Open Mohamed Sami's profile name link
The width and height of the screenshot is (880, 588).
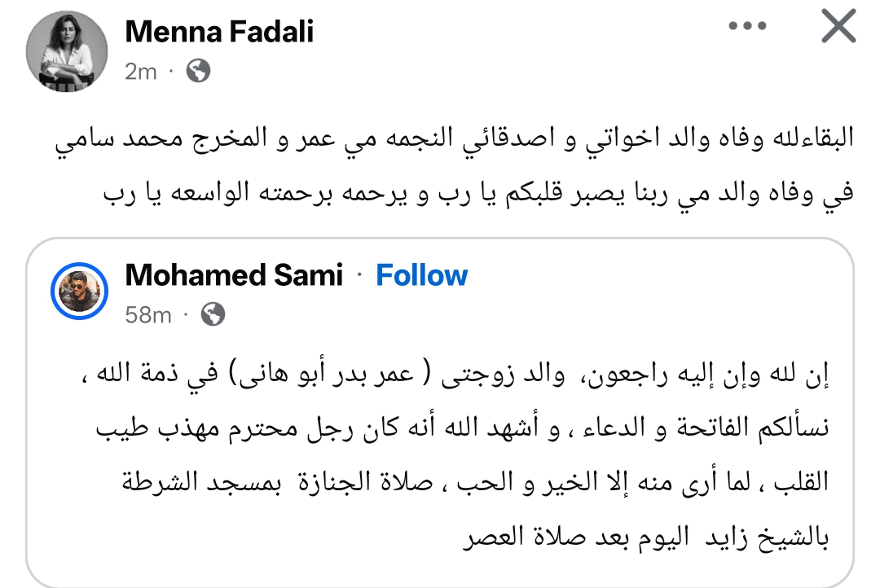(234, 275)
